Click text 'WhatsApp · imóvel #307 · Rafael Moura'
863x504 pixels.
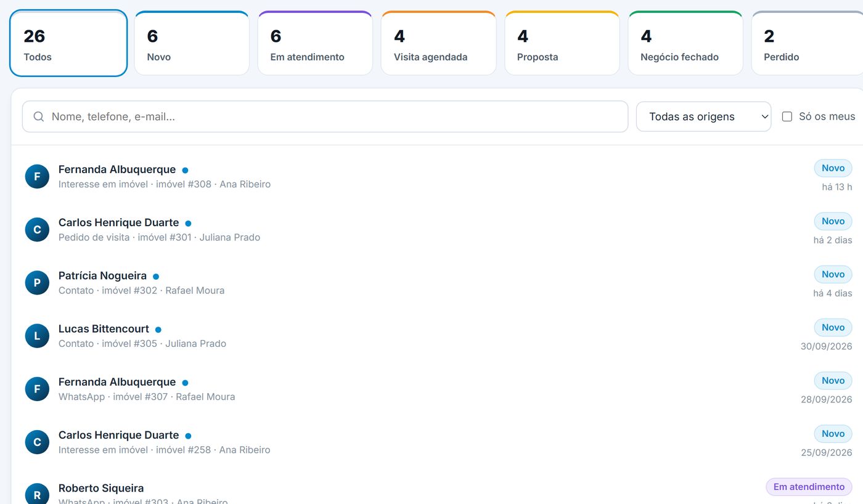(x=147, y=397)
